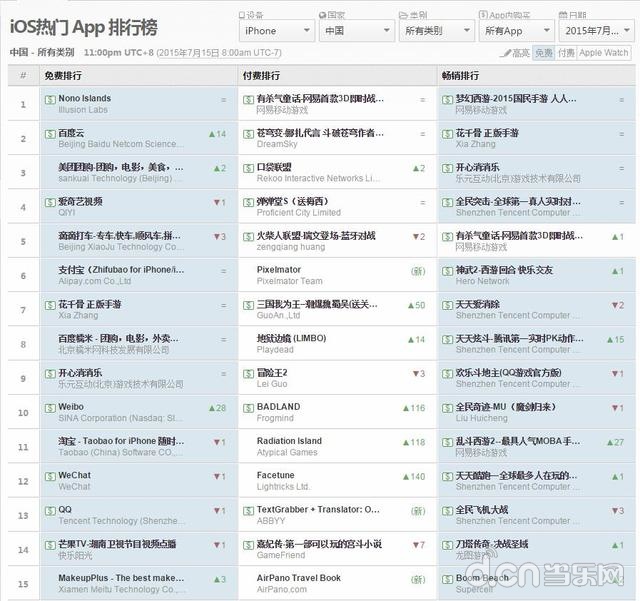The width and height of the screenshot is (640, 601).
Task: Open 美团团购 app entry
Action: [x=121, y=167]
